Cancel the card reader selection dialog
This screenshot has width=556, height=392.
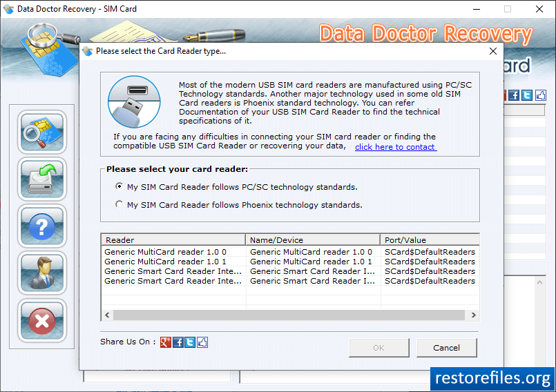(446, 348)
